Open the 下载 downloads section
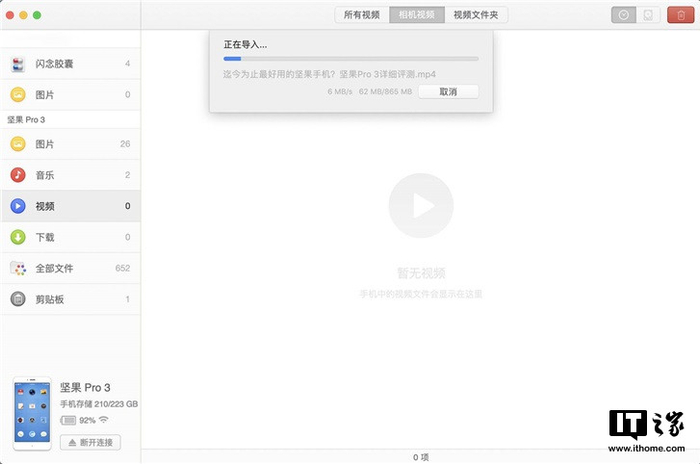Screen dimensions: 700x464 pyautogui.click(x=45, y=237)
